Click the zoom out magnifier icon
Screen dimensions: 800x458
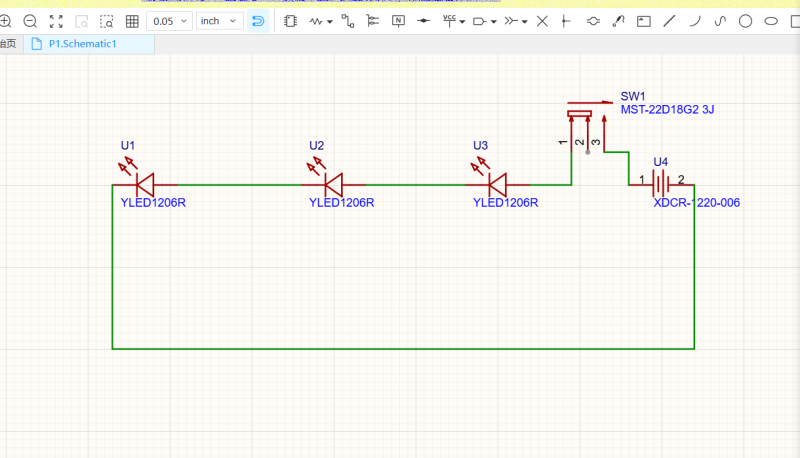point(30,21)
